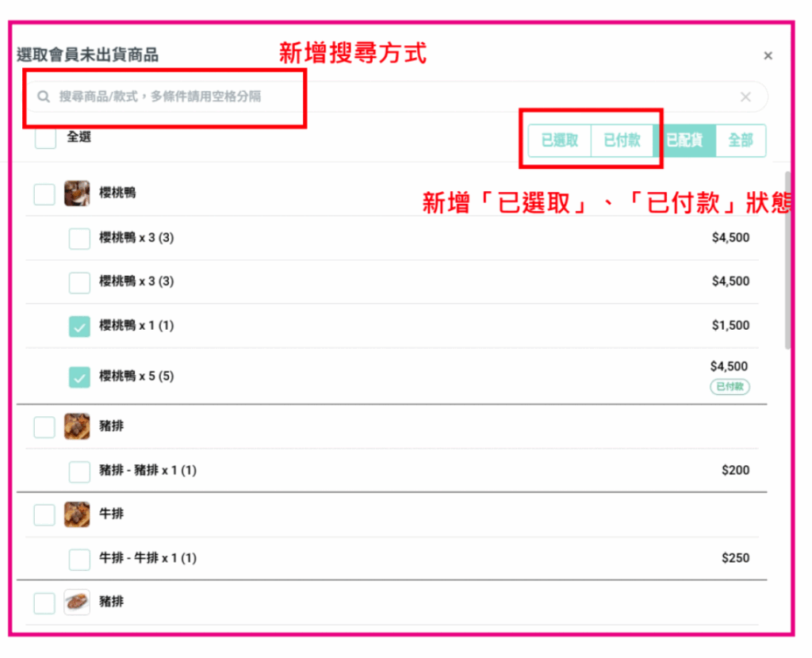Open the 櫻桃鴨 product thumbnail
This screenshot has width=812, height=658.
pos(77,193)
